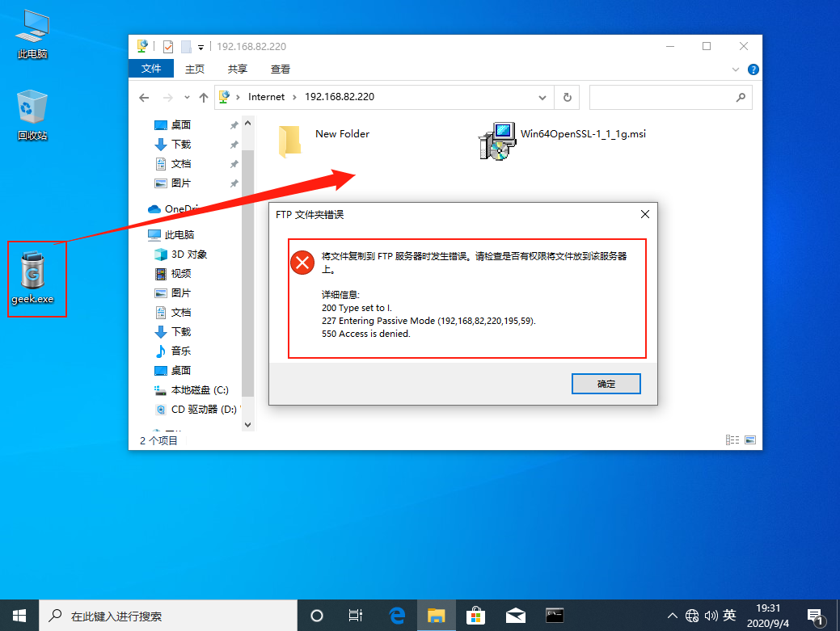
Task: Click the navigation pane scrollbar up arrow
Action: 247,123
